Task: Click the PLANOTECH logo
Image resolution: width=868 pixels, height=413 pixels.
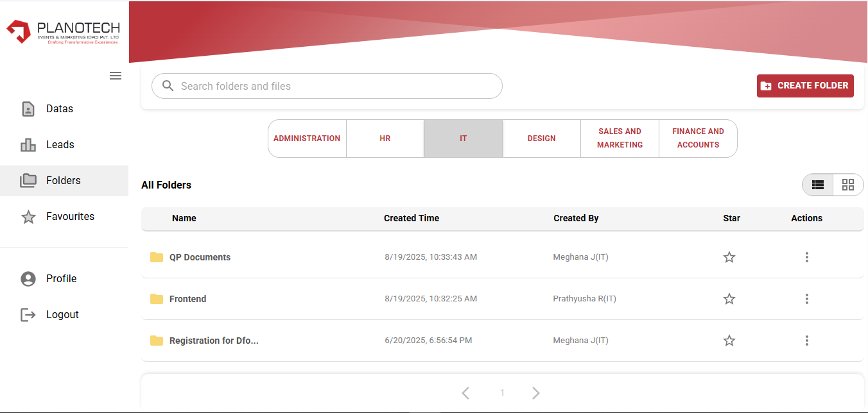Action: pyautogui.click(x=64, y=32)
